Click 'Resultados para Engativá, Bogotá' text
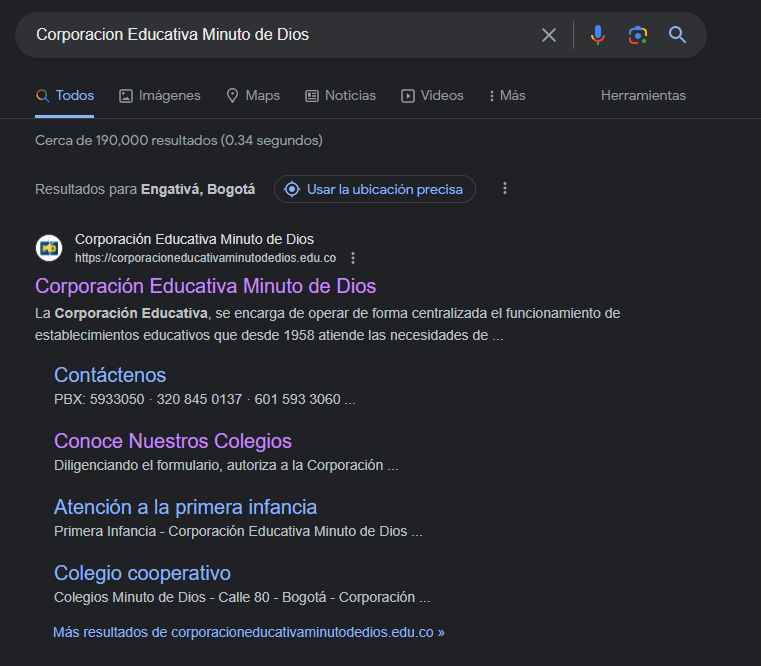 [x=145, y=189]
